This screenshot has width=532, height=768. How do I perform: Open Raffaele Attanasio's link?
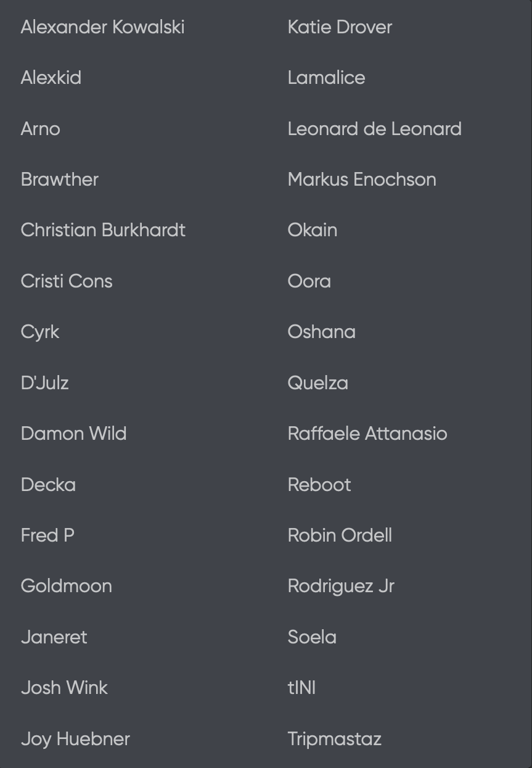[x=367, y=434]
